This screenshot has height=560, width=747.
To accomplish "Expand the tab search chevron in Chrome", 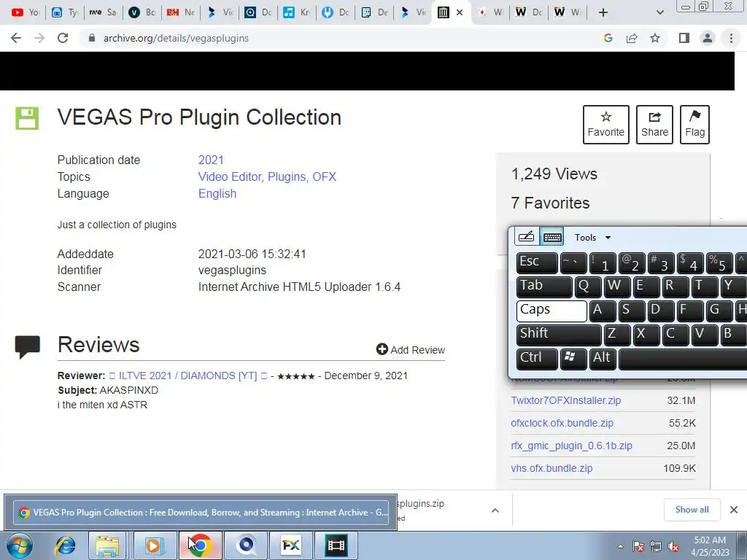I will coord(659,12).
